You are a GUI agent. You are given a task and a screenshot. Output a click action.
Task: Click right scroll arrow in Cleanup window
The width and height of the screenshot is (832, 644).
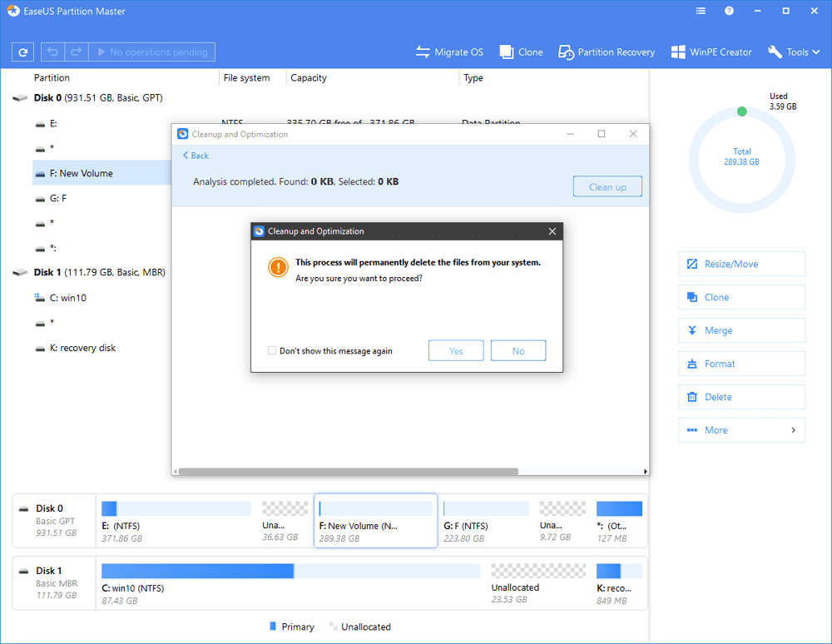(x=646, y=472)
